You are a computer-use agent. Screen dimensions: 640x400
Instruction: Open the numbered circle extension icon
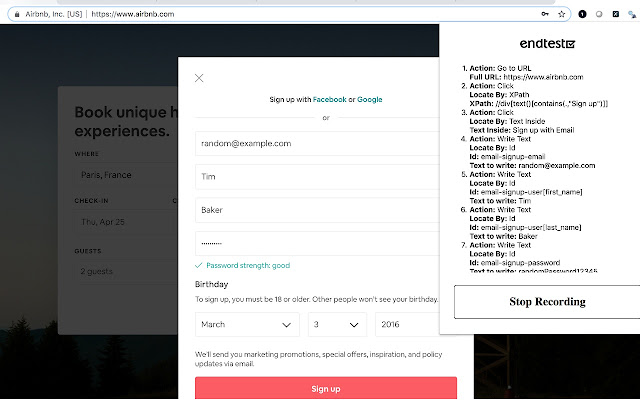(x=582, y=14)
